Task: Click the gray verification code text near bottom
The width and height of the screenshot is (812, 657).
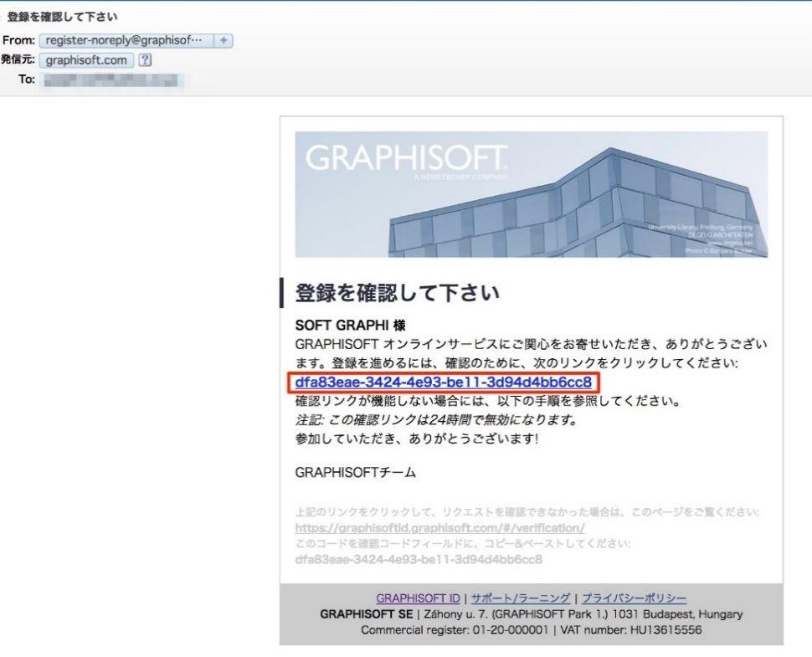Action: tap(419, 560)
